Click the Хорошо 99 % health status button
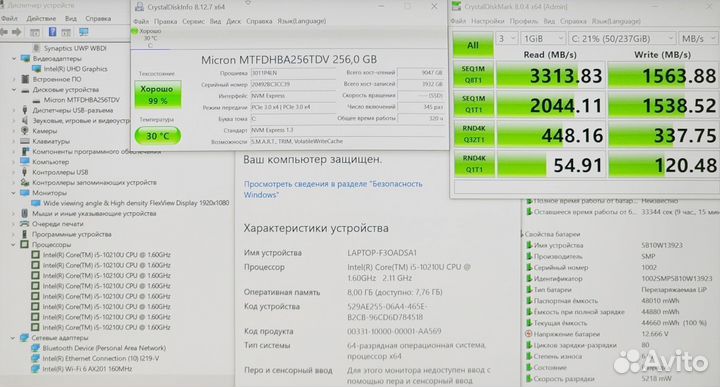The width and height of the screenshot is (720, 387). pos(158,95)
